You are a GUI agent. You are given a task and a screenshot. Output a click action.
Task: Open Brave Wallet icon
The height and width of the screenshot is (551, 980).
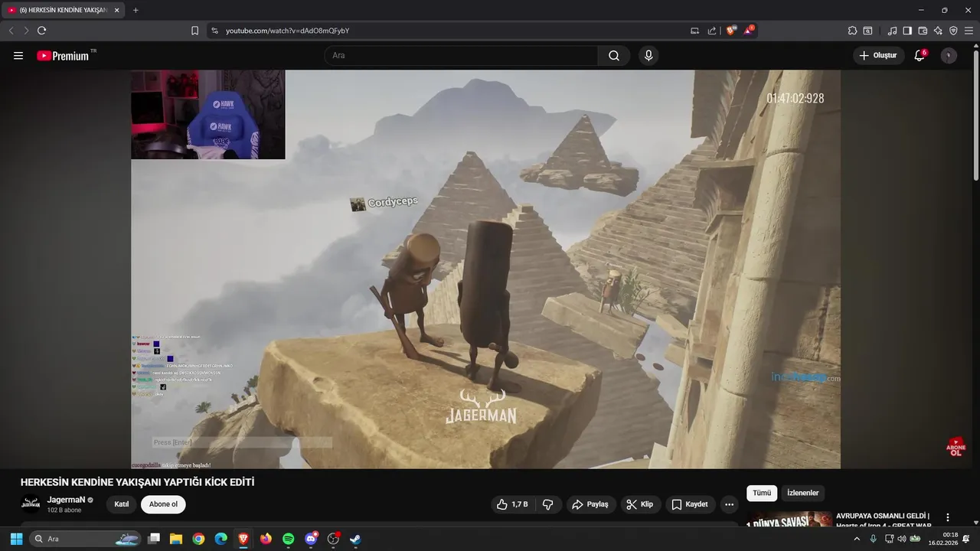click(923, 31)
